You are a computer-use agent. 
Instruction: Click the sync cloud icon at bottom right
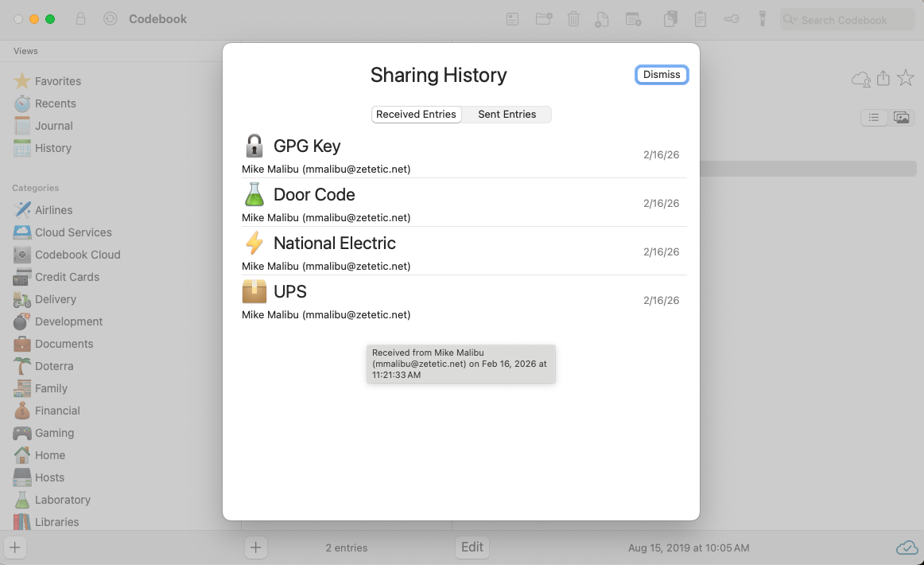pos(906,547)
